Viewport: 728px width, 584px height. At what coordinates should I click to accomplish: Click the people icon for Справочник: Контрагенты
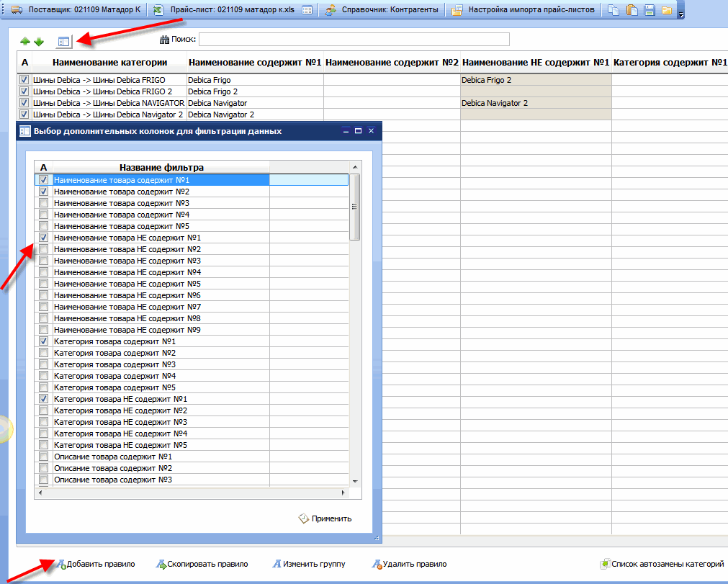point(331,10)
